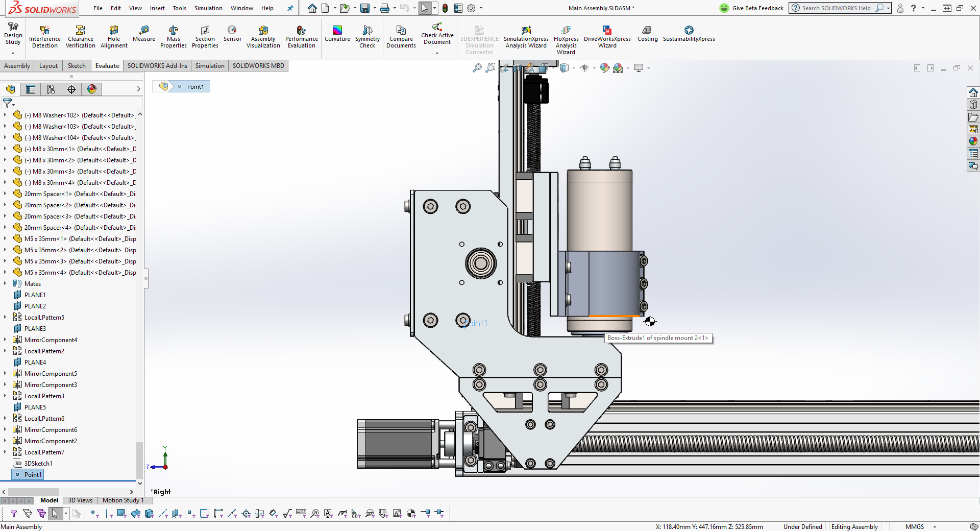Click the Measure tool
Viewport: 980px width, 531px height.
(x=143, y=33)
